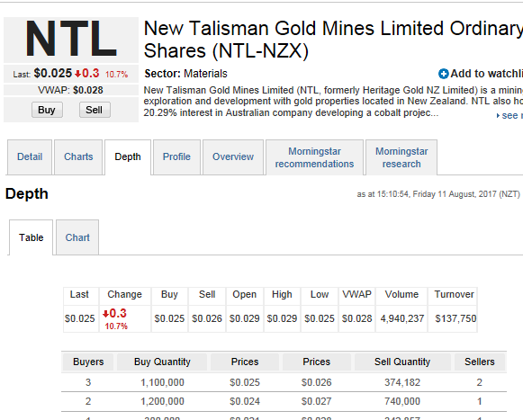Switch to the Charts tab
Image resolution: width=523 pixels, height=420 pixels.
(78, 157)
